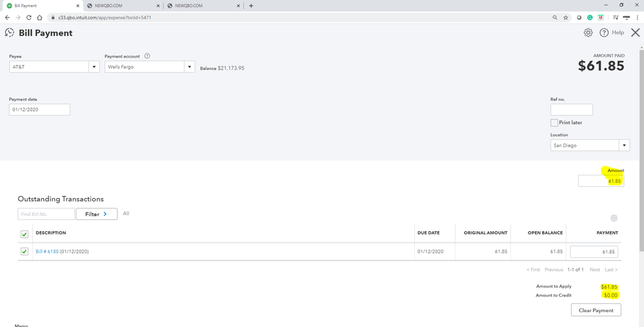644x327 pixels.
Task: Reload the page
Action: pyautogui.click(x=29, y=17)
